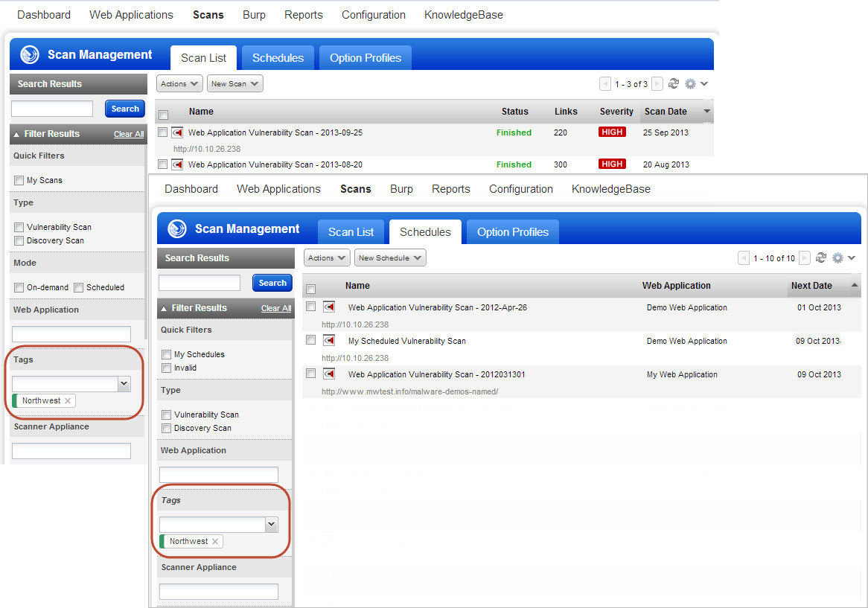Screen dimensions: 868x608
Task: Click the Next Date sort arrow in the schedules table
Action: click(x=854, y=285)
